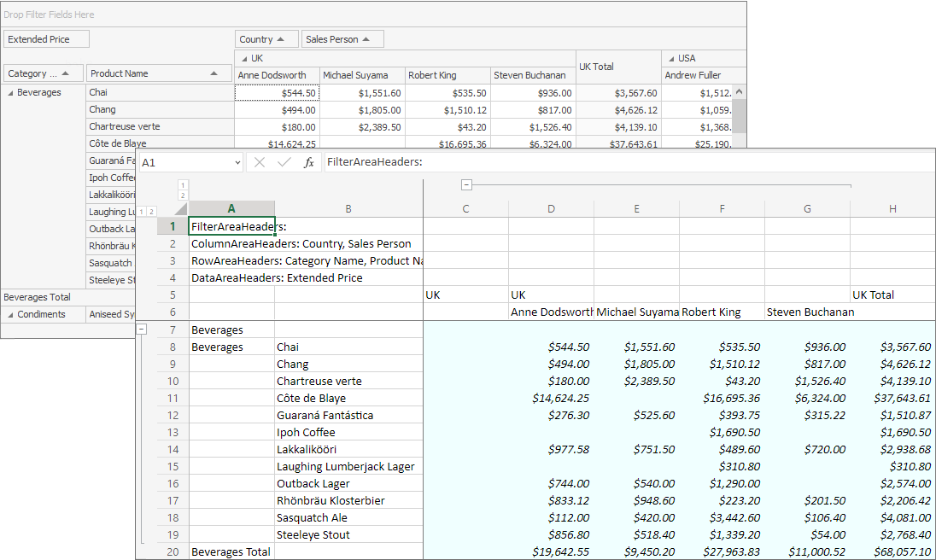Show column outline level 2

(183, 195)
